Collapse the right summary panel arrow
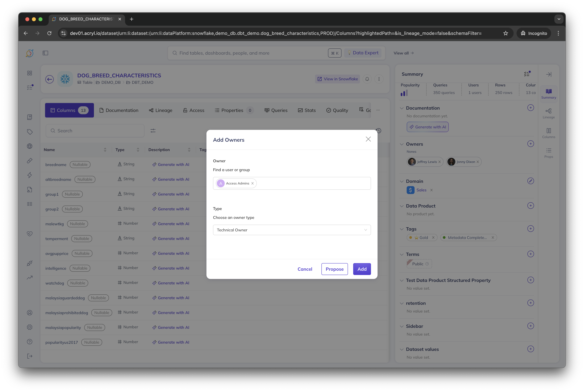Screen dimensions: 584x392 (x=548, y=75)
